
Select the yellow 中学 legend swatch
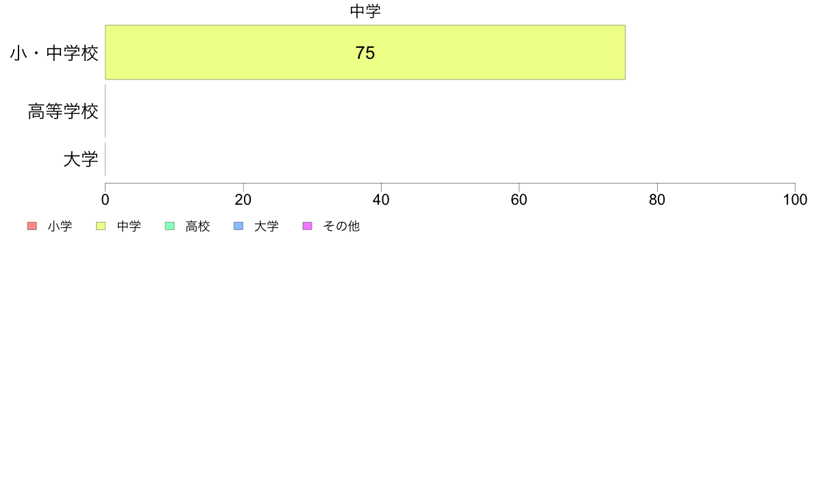(101, 226)
